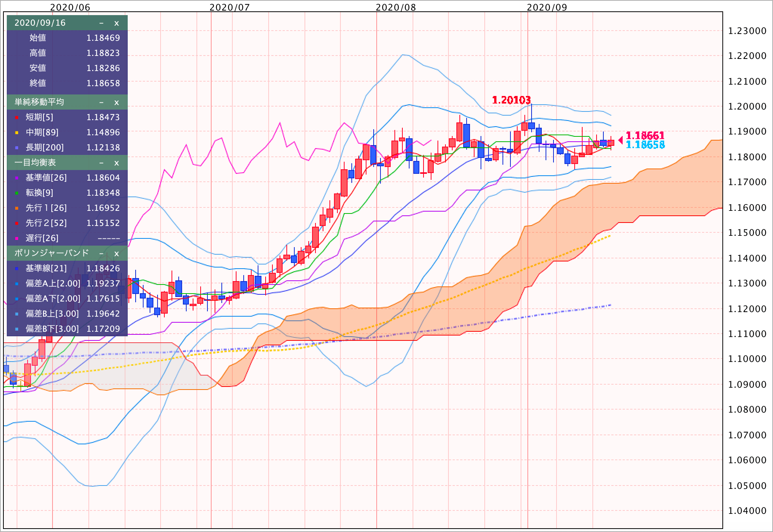Click the 単純移動平均 panel header
Image resolution: width=773 pixels, height=532 pixels.
tap(67, 102)
